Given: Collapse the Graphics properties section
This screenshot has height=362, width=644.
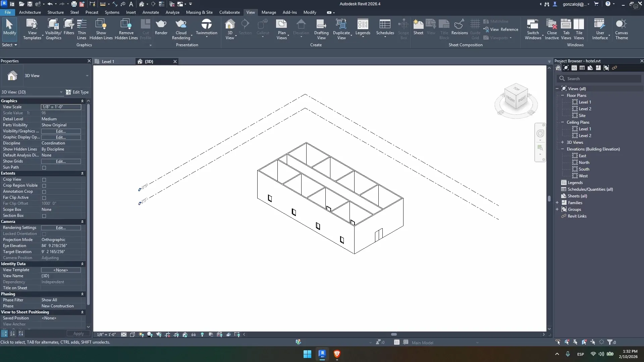Looking at the screenshot, I should (x=82, y=101).
